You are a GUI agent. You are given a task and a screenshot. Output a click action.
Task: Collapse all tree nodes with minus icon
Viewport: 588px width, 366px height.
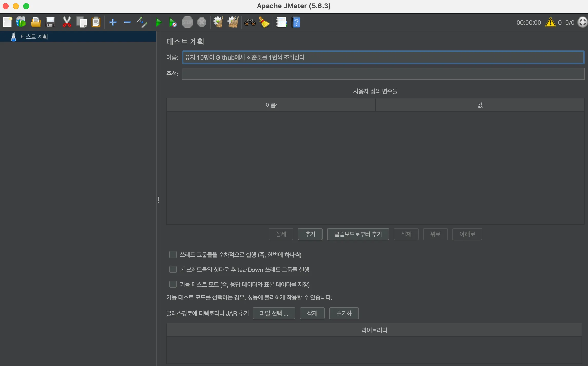click(127, 22)
